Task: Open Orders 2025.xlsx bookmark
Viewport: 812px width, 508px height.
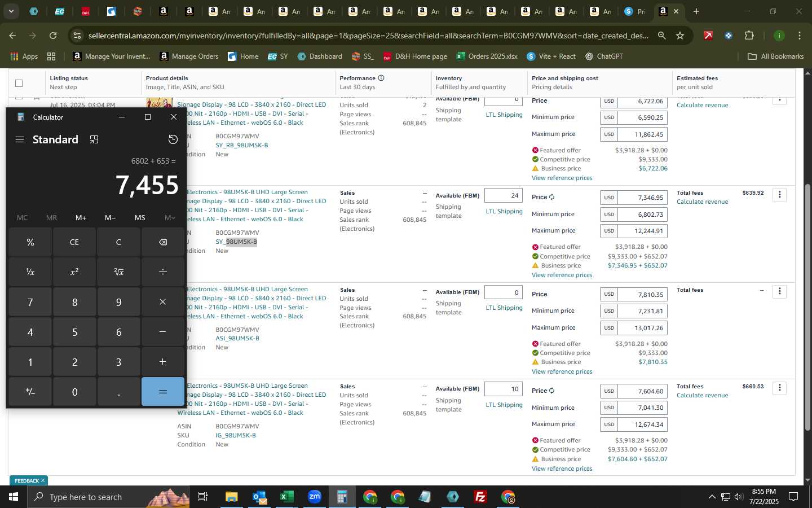Action: (x=487, y=56)
